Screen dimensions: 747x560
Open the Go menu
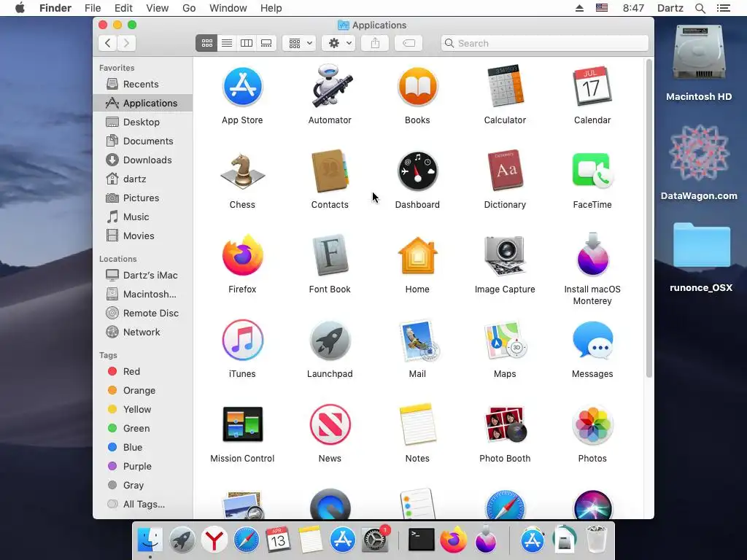(x=189, y=8)
